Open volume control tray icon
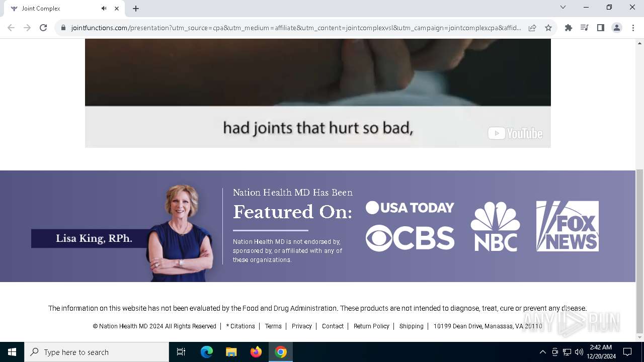The height and width of the screenshot is (362, 644). (579, 352)
